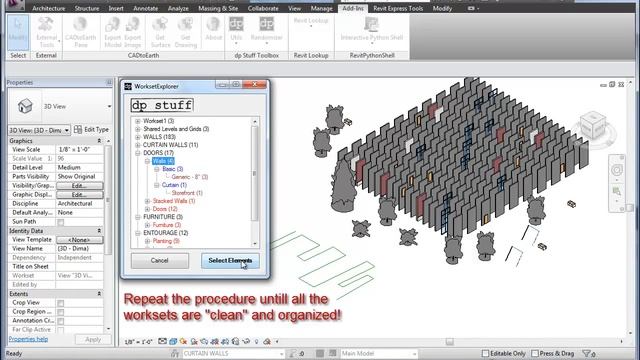The height and width of the screenshot is (360, 640).
Task: Click the Edit Type icon
Action: 78,130
